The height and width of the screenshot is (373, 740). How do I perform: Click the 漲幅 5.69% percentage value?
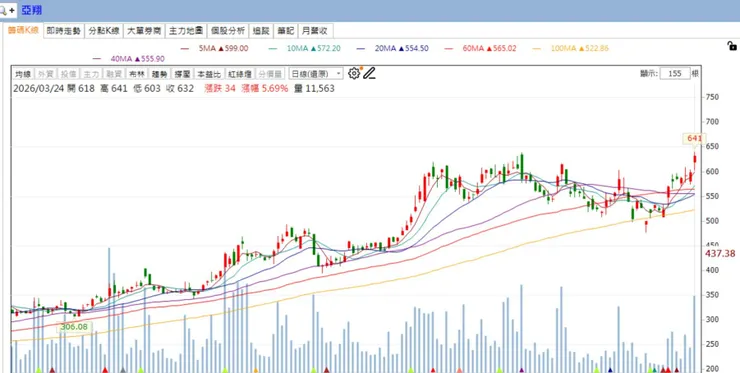[x=264, y=88]
